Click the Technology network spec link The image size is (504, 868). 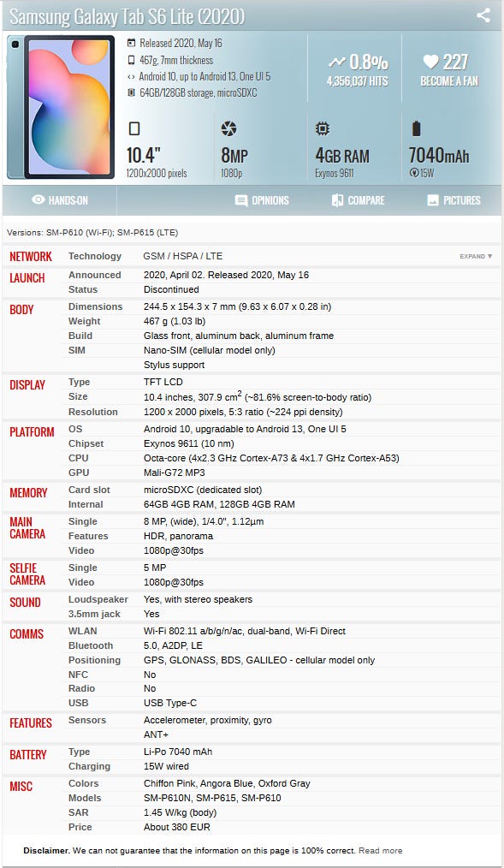tap(95, 256)
